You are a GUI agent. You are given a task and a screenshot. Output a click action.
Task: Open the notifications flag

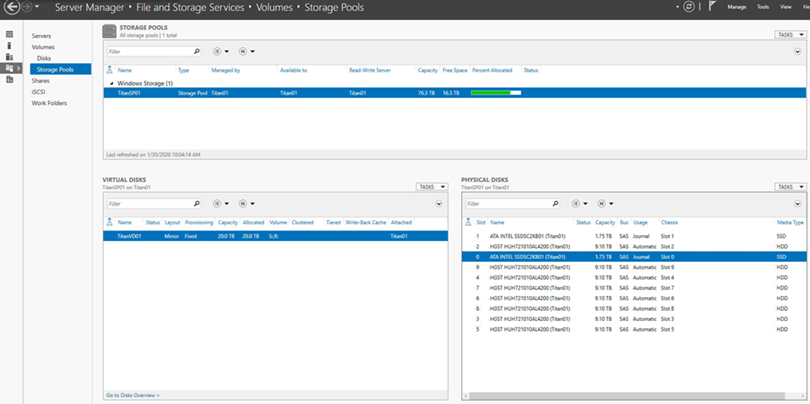point(711,7)
